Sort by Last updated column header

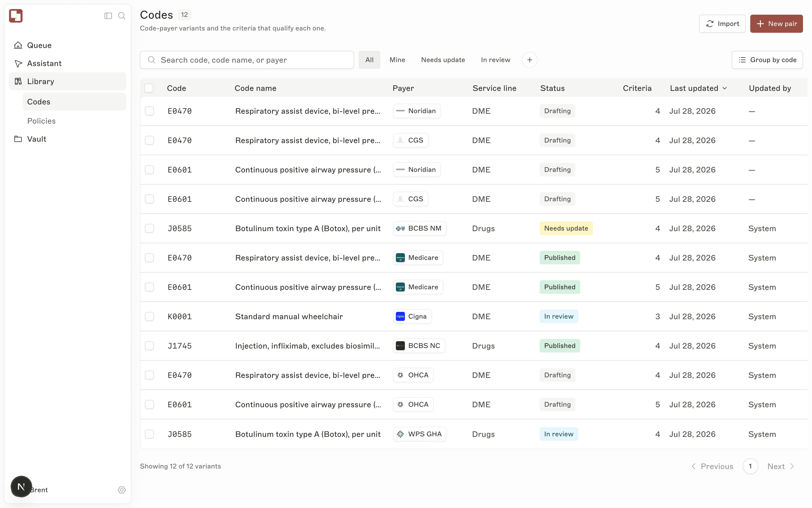coord(698,88)
